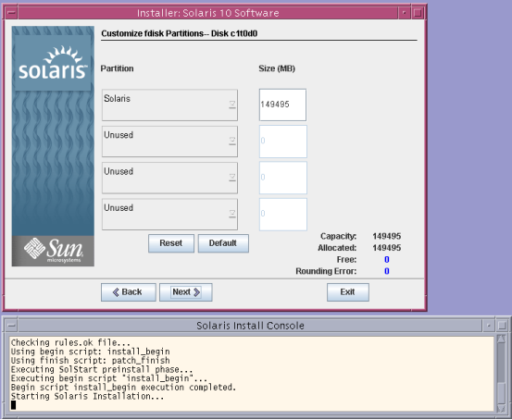
Task: Minimize the Solaris Install Console window
Action: pos(489,326)
